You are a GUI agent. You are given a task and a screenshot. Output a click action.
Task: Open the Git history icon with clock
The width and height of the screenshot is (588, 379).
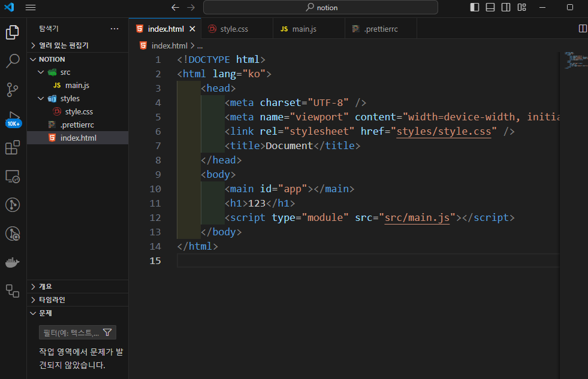(x=13, y=234)
